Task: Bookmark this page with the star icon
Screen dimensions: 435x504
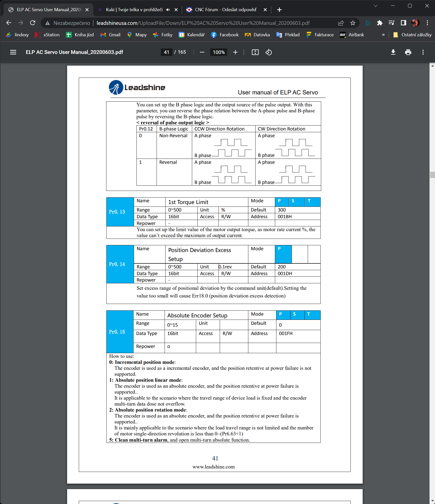Action: tap(352, 23)
